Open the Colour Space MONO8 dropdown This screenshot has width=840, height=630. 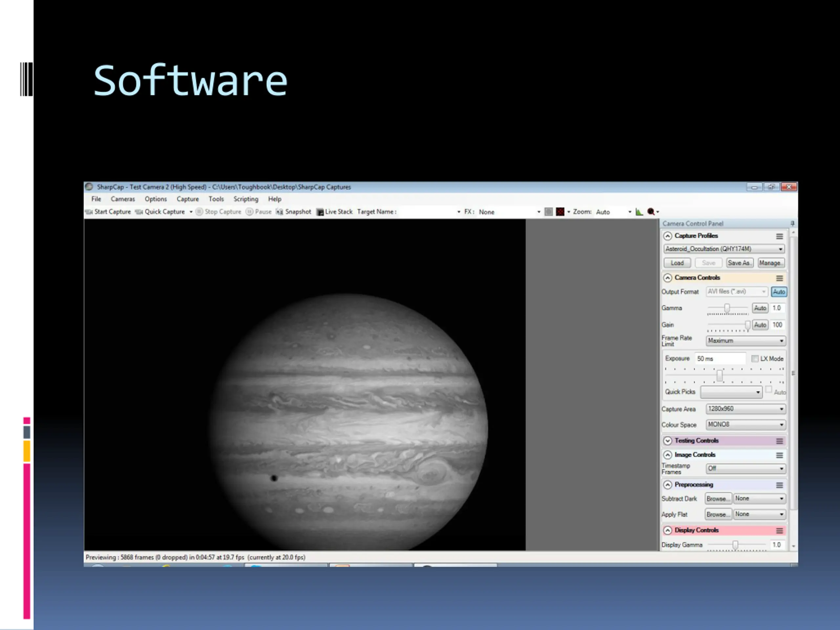click(745, 425)
